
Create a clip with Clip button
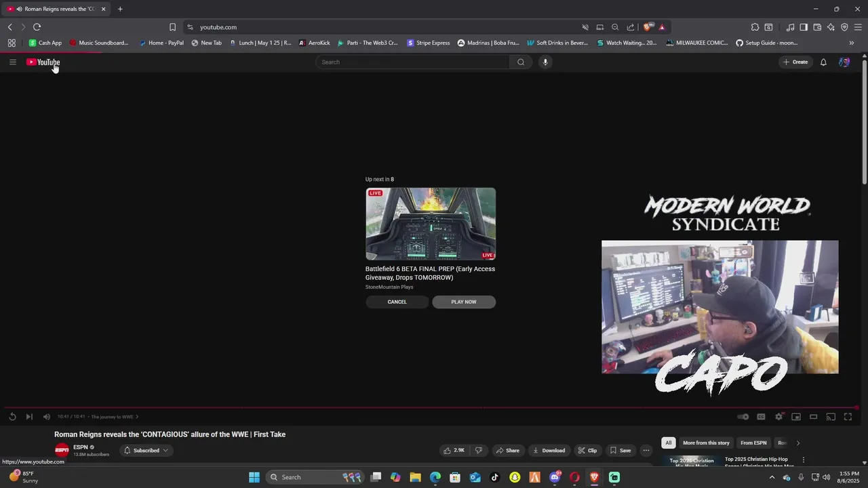[x=587, y=450]
